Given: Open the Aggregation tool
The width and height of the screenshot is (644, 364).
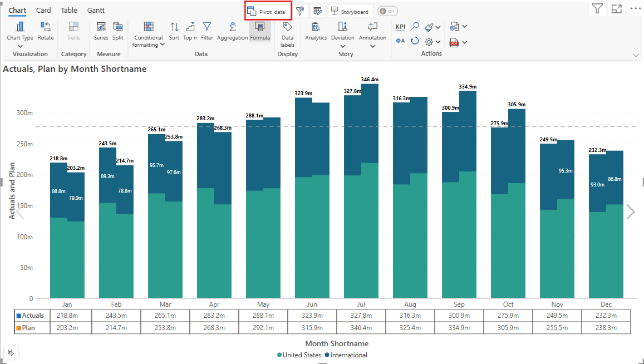Looking at the screenshot, I should point(232,27).
